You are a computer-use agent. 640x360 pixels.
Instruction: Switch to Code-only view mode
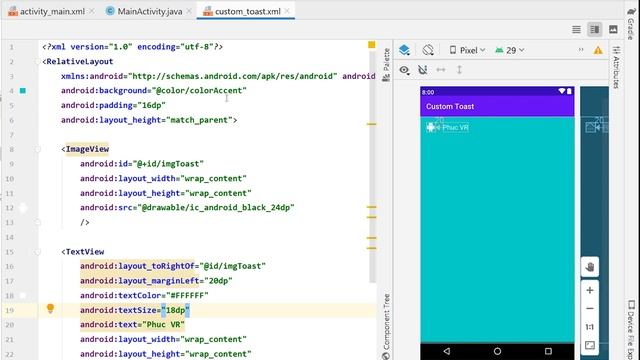click(x=576, y=29)
